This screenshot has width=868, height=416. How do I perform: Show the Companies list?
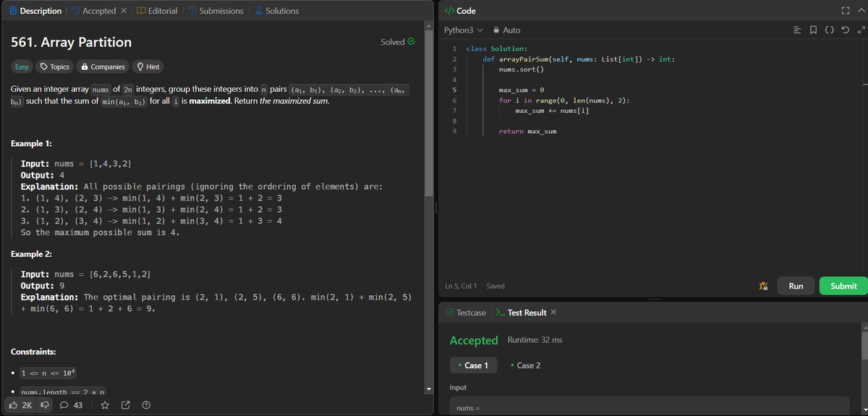click(x=103, y=67)
